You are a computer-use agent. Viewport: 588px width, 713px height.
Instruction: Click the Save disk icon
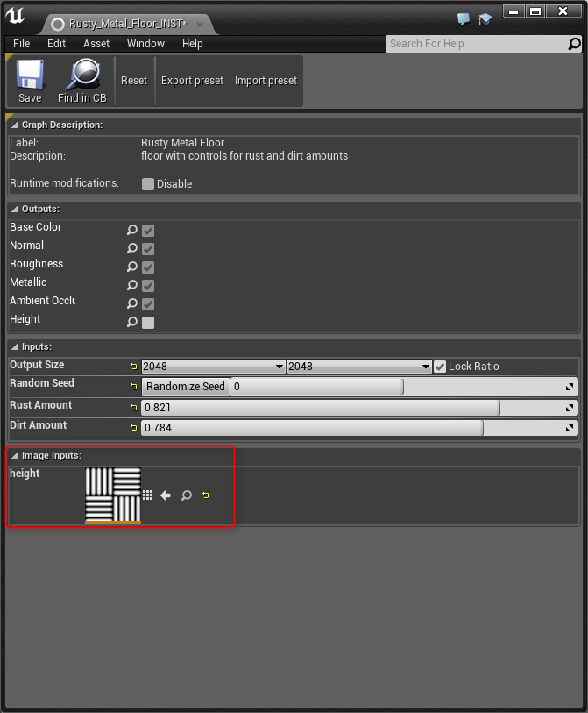coord(30,75)
